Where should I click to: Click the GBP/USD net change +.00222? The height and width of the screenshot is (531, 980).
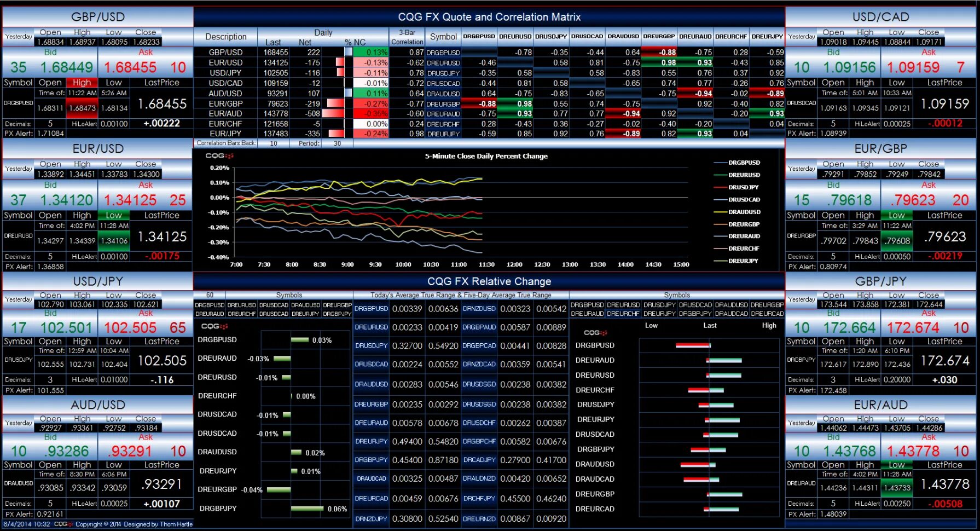pos(162,124)
